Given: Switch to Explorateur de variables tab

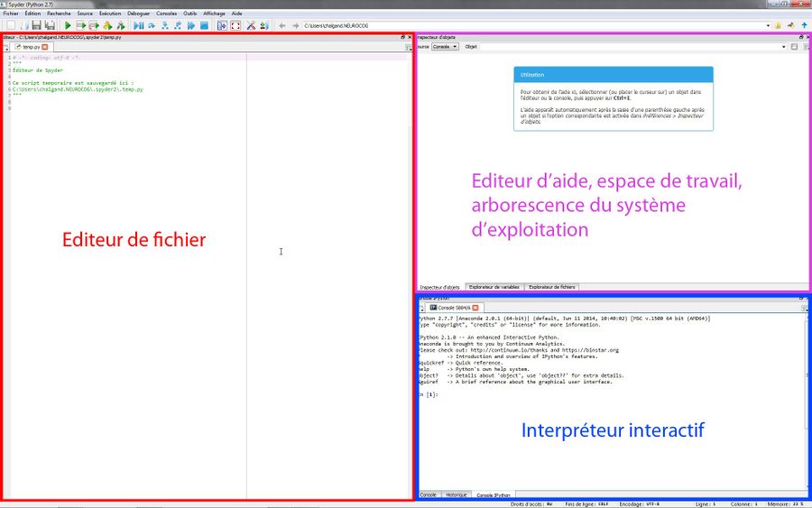Looking at the screenshot, I should coord(494,287).
